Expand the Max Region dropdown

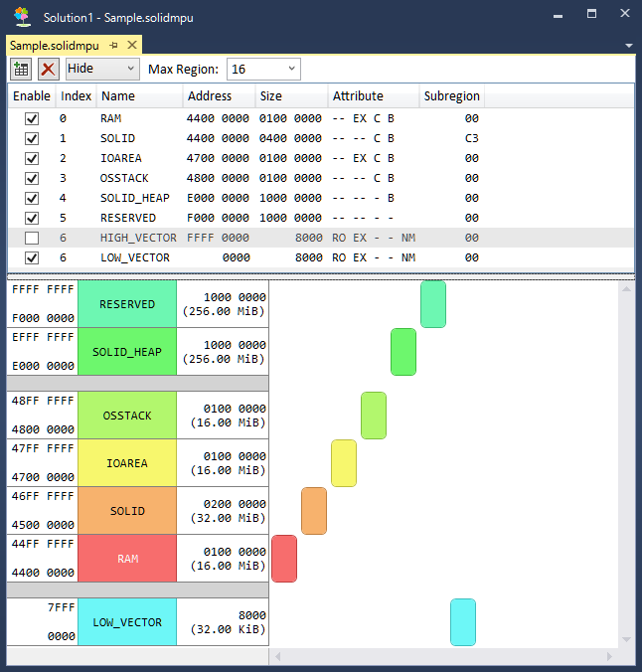[x=263, y=69]
